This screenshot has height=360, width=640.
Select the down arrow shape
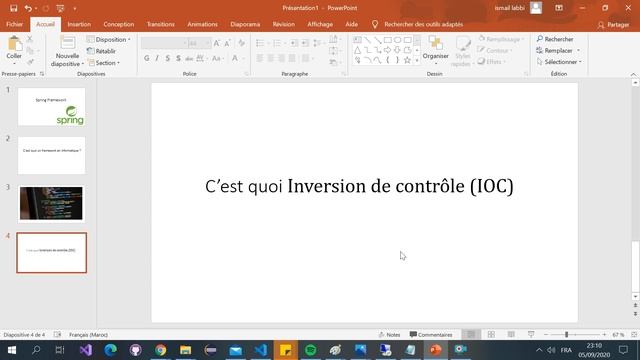pyautogui.click(x=398, y=50)
